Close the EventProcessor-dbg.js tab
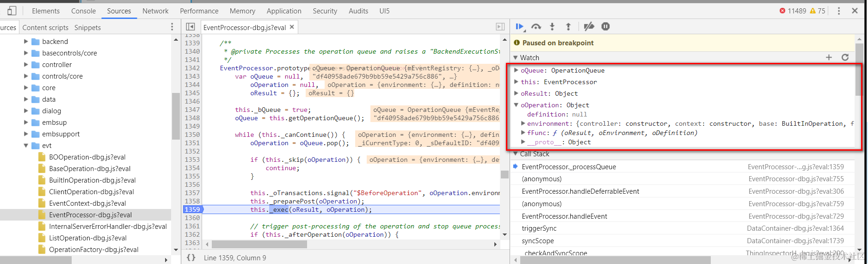 click(292, 27)
